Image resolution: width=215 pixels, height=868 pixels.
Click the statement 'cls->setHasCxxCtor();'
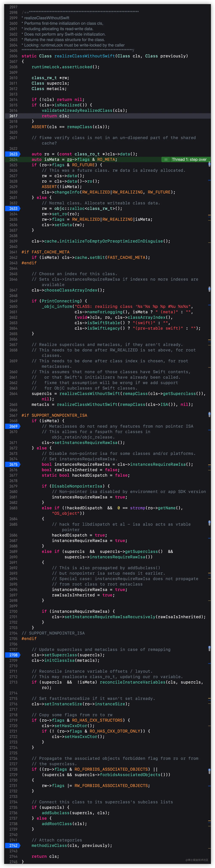[x=78, y=737]
